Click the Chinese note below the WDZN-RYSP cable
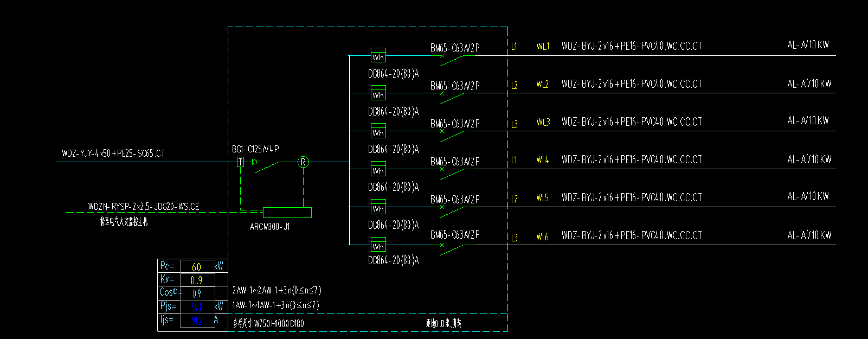This screenshot has height=339, width=868. pyautogui.click(x=124, y=222)
